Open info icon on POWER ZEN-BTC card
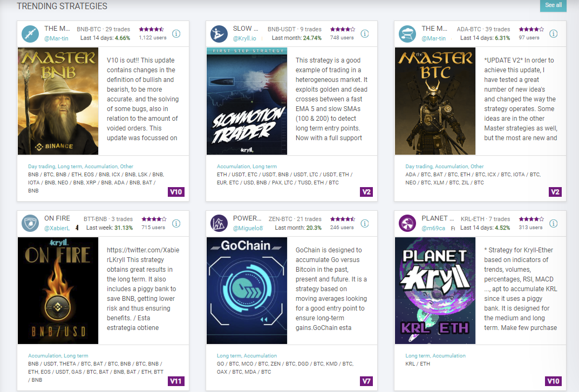579x392 pixels. tap(364, 223)
